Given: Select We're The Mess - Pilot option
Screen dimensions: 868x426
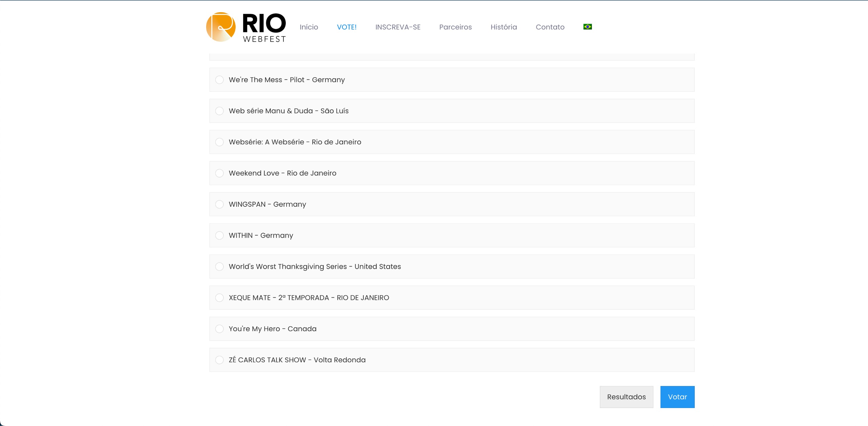Looking at the screenshot, I should pyautogui.click(x=220, y=80).
